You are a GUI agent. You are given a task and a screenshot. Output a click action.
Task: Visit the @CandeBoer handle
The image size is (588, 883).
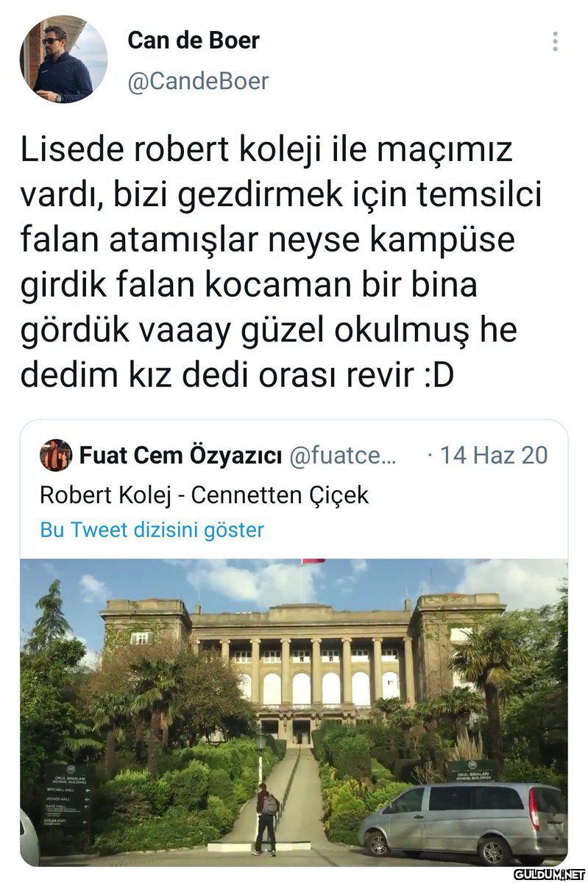coord(198,81)
